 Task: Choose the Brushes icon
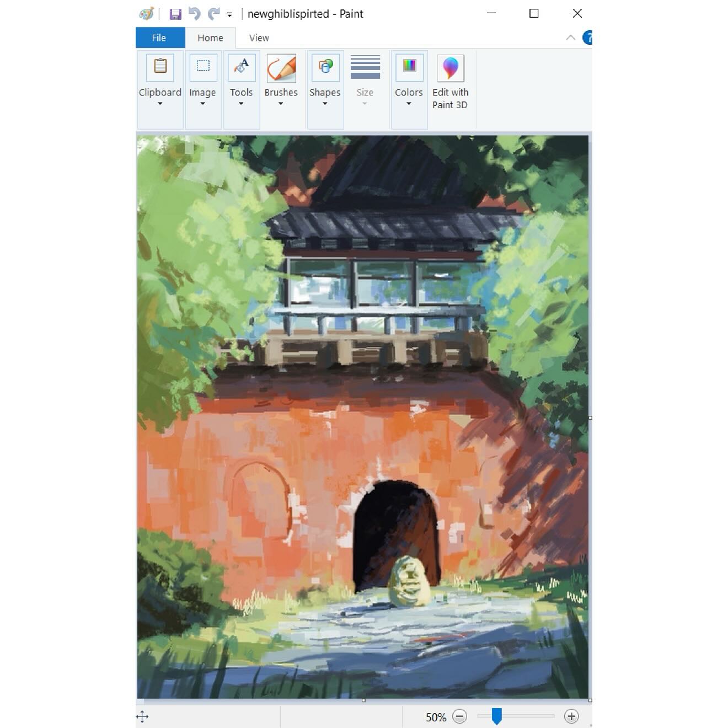[x=281, y=68]
